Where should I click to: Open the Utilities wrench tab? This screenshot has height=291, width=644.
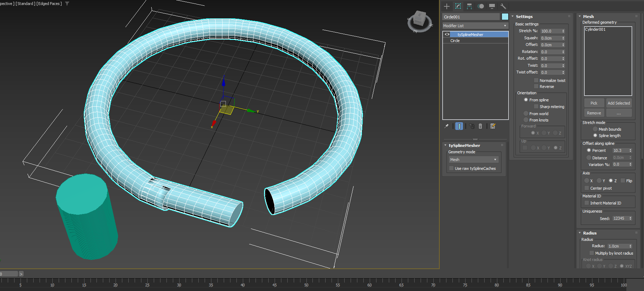click(503, 6)
